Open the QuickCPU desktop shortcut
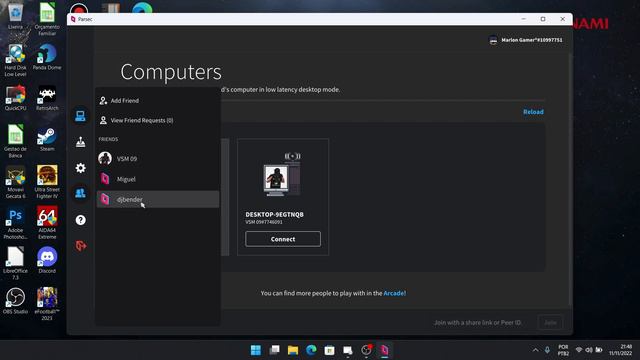The image size is (640, 360). tap(15, 98)
